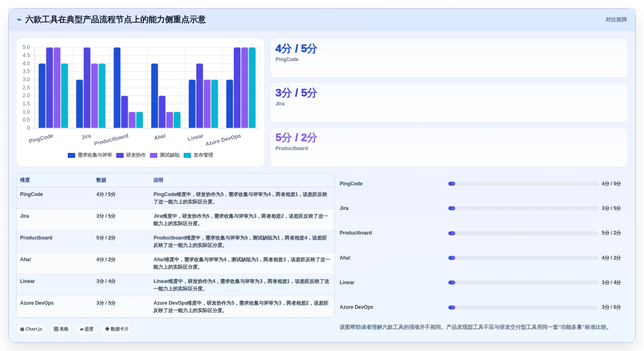Click the 数据 column header
Screen dimensions: 644x351
click(101, 180)
